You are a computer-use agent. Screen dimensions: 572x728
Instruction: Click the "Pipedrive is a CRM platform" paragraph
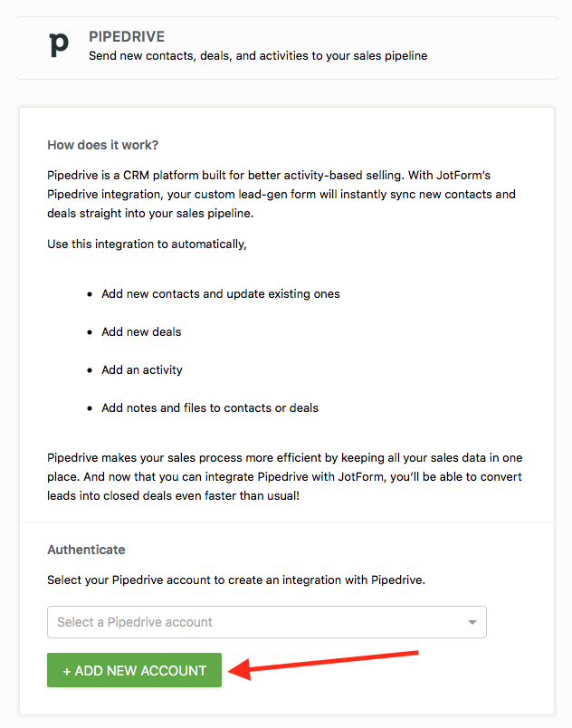[281, 195]
